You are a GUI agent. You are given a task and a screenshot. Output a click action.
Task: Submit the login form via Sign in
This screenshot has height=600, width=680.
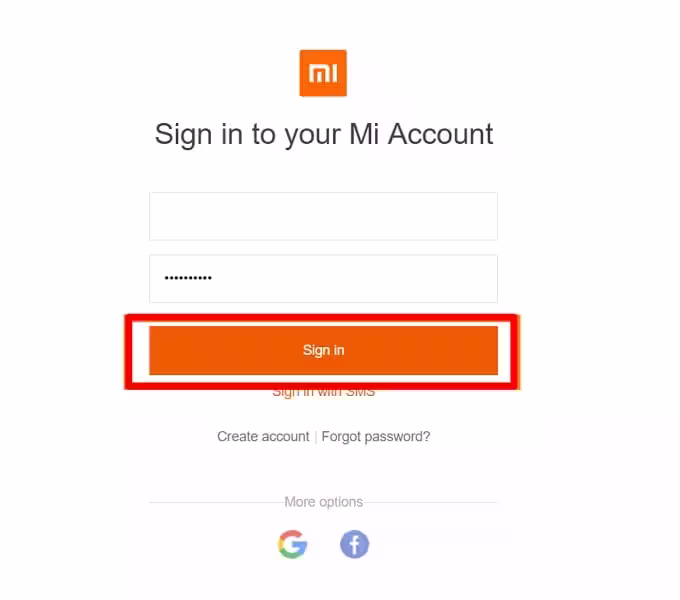[x=324, y=350]
